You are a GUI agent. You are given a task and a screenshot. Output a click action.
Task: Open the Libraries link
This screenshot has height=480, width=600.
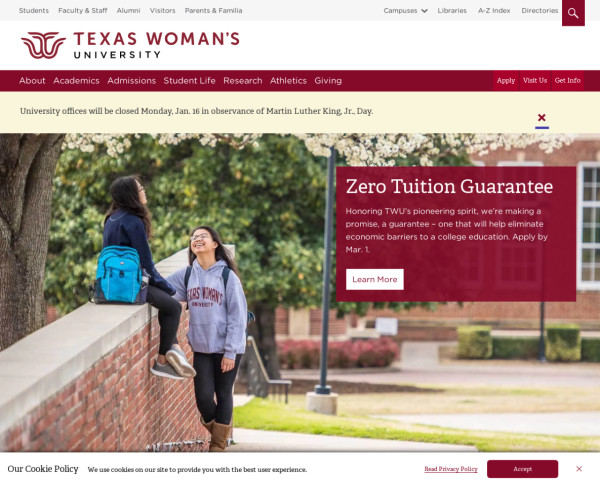point(452,11)
